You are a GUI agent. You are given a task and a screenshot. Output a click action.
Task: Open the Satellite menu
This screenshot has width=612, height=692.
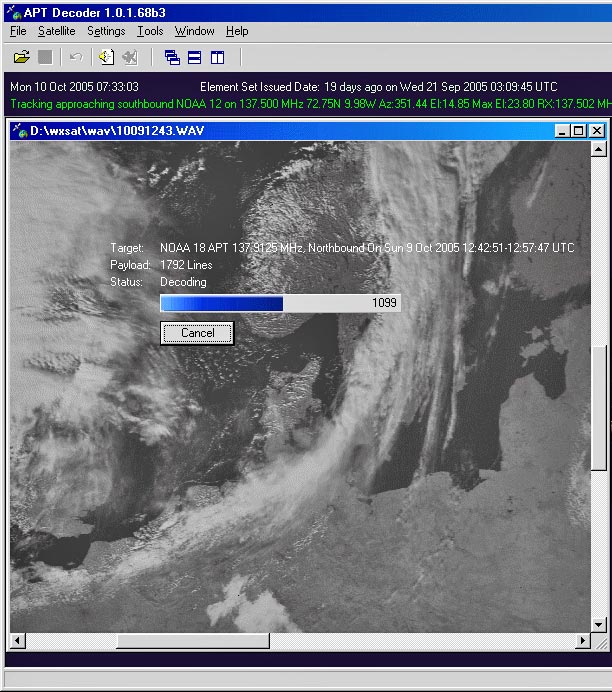pyautogui.click(x=56, y=31)
